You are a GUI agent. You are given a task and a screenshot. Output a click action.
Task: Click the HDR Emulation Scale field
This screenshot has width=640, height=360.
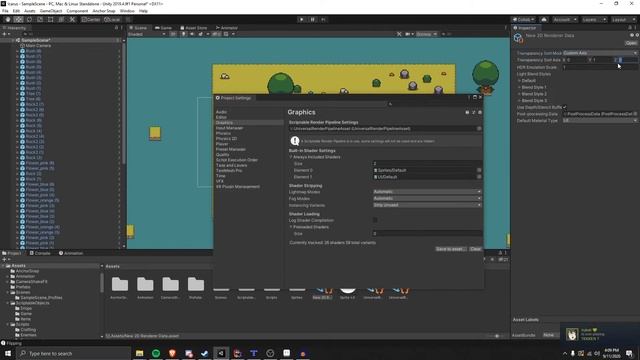tap(600, 67)
